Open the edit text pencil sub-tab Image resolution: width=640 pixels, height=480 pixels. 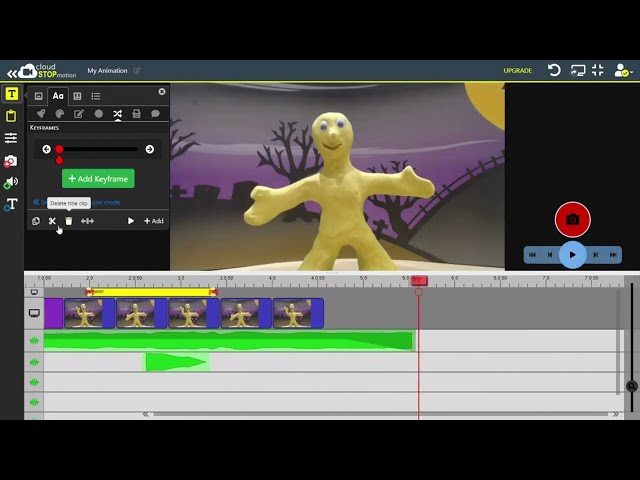tap(79, 113)
